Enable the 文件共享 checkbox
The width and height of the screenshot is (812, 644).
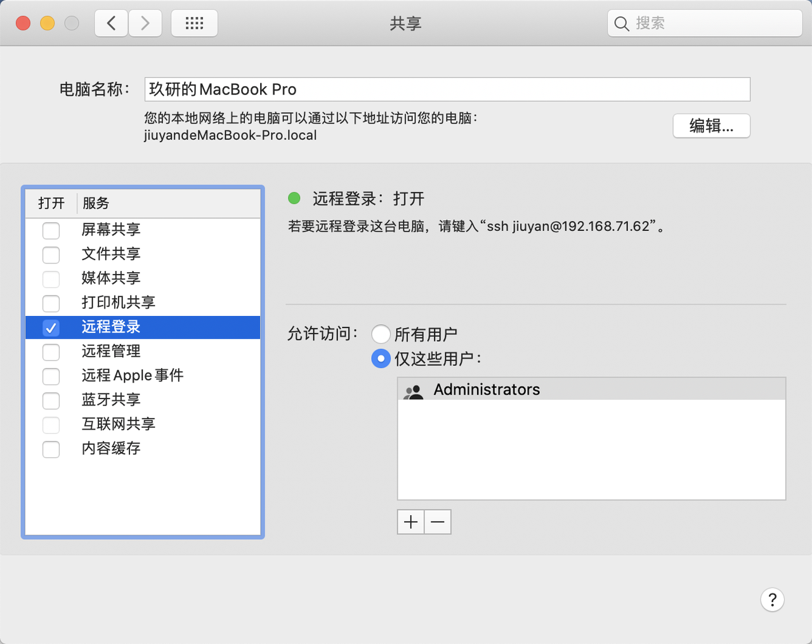tap(51, 254)
